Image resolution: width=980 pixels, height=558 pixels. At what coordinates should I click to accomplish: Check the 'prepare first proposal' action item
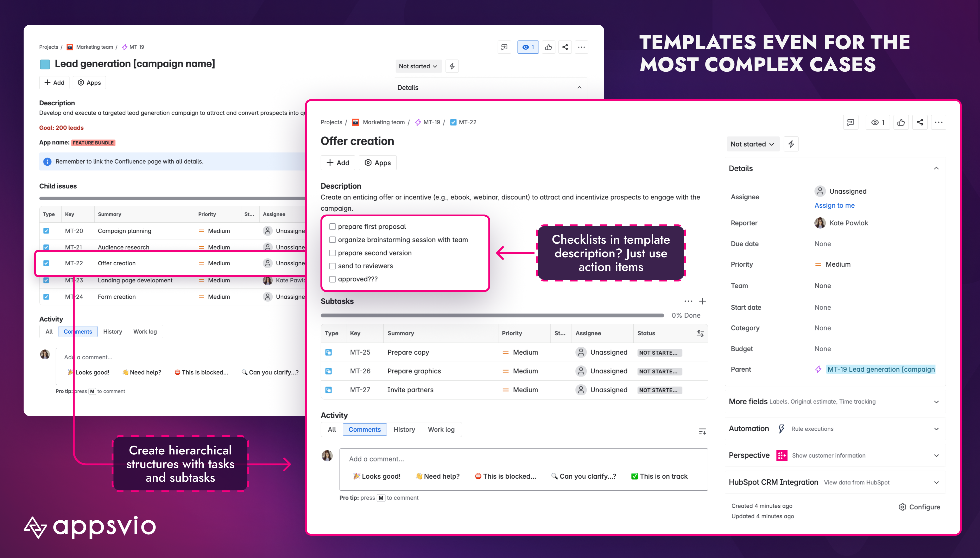pyautogui.click(x=332, y=227)
